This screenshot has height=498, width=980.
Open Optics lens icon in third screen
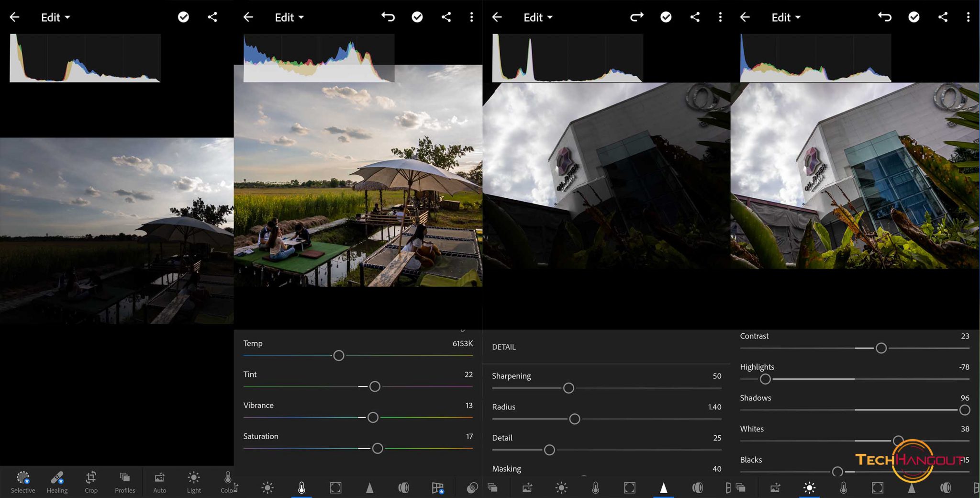click(x=697, y=488)
